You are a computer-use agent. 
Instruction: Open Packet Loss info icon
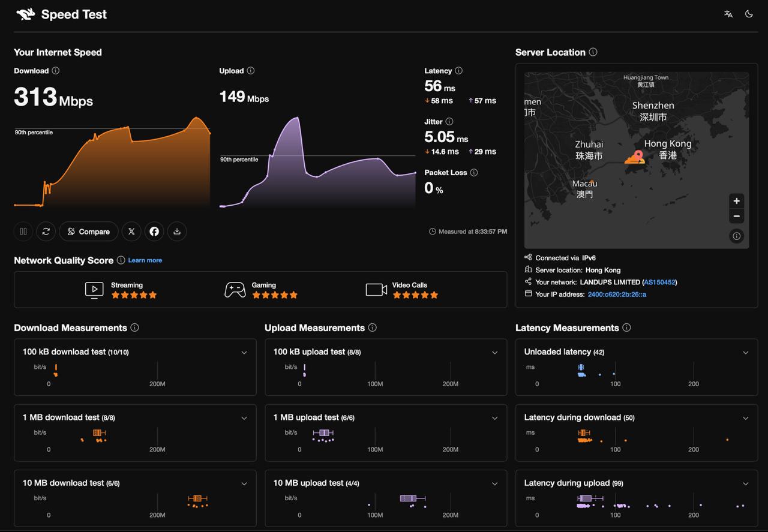(x=474, y=173)
